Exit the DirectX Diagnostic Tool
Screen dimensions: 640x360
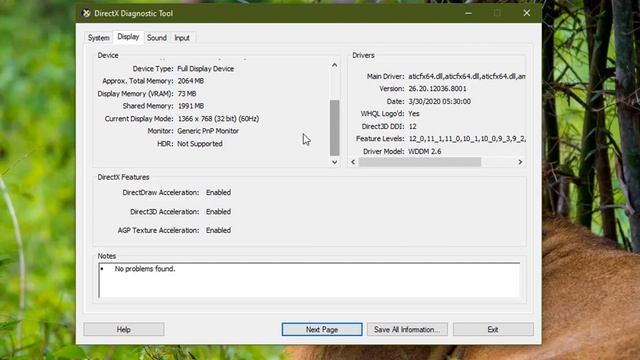(x=493, y=329)
